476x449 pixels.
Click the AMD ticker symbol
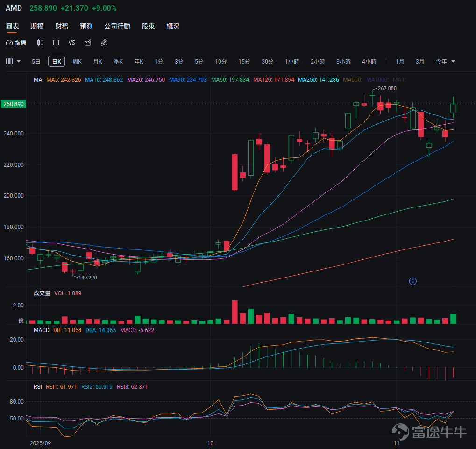14,8
